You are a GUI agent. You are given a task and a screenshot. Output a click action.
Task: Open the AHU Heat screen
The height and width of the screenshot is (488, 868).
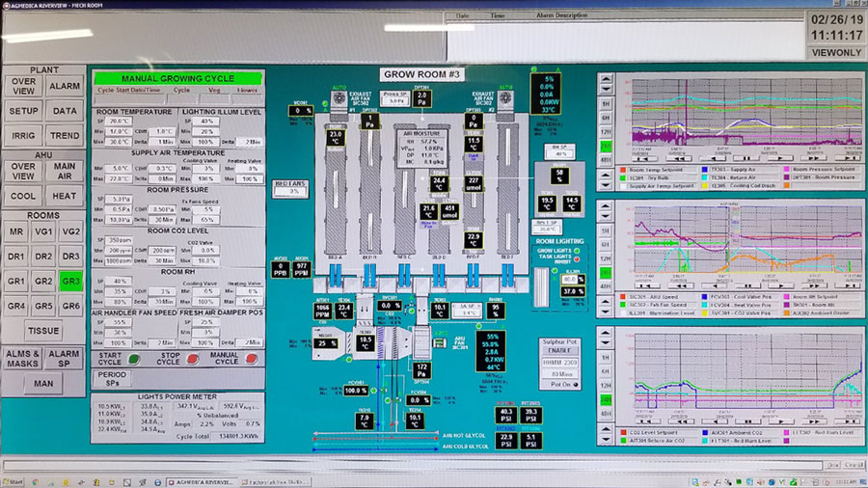(x=65, y=196)
